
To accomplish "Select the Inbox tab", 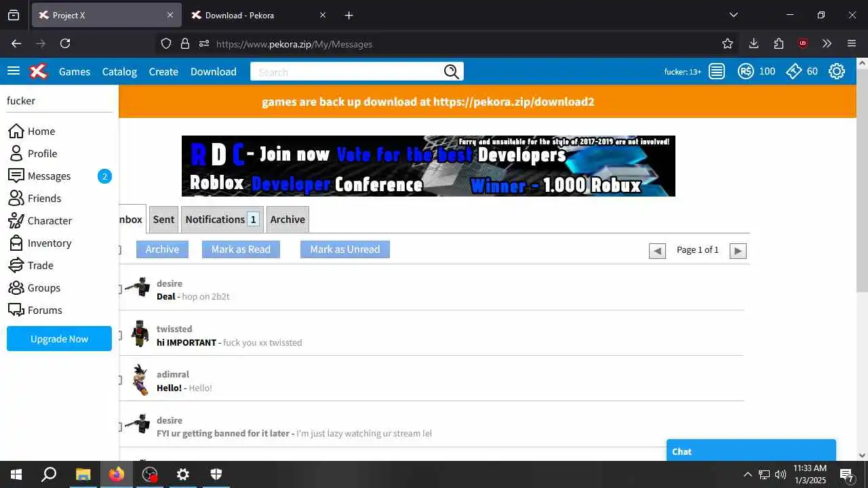I will pyautogui.click(x=132, y=220).
